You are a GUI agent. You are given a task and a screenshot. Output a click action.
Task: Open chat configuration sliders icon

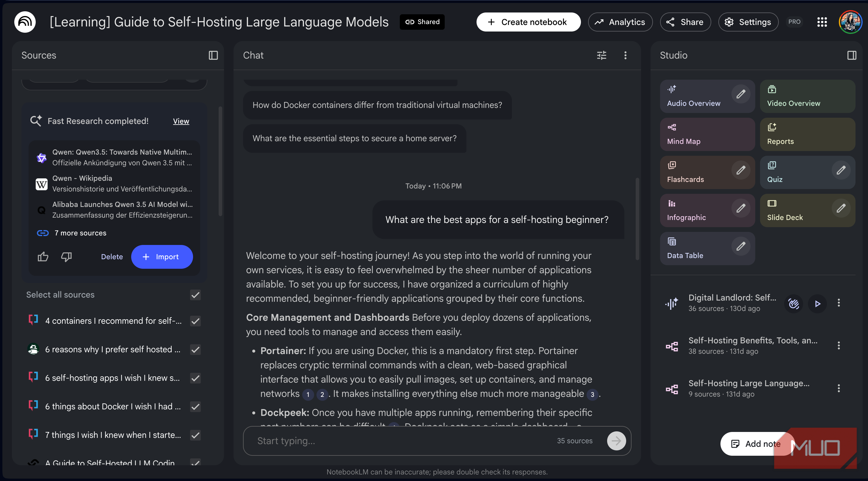click(x=601, y=55)
